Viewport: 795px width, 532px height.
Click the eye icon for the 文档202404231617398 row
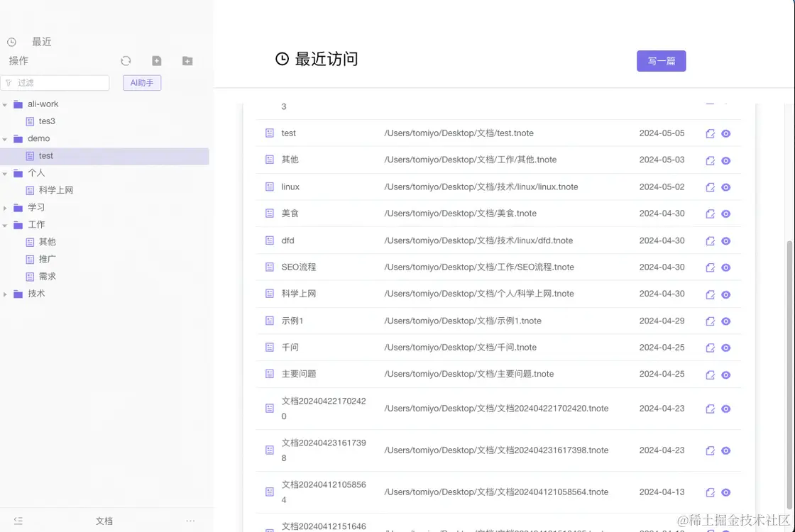(725, 450)
